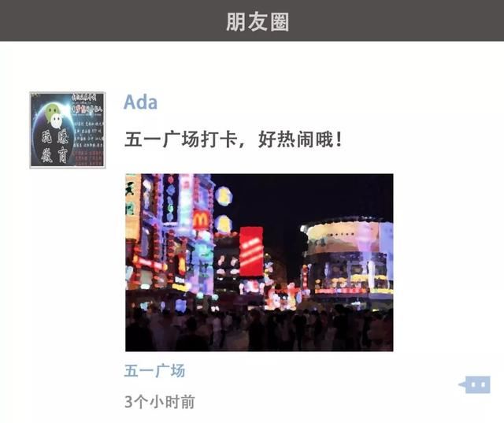Tap Ada's profile avatar image
Image resolution: width=504 pixels, height=423 pixels.
68,130
